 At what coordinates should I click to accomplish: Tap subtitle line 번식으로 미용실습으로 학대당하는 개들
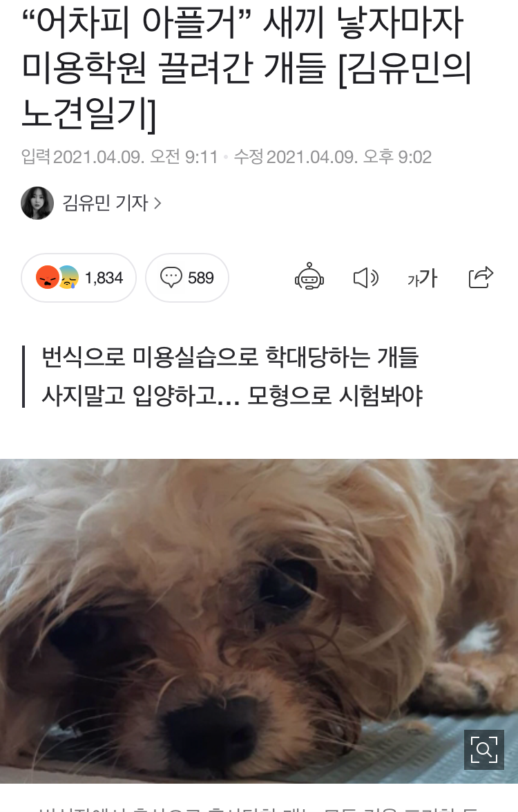[x=230, y=357]
